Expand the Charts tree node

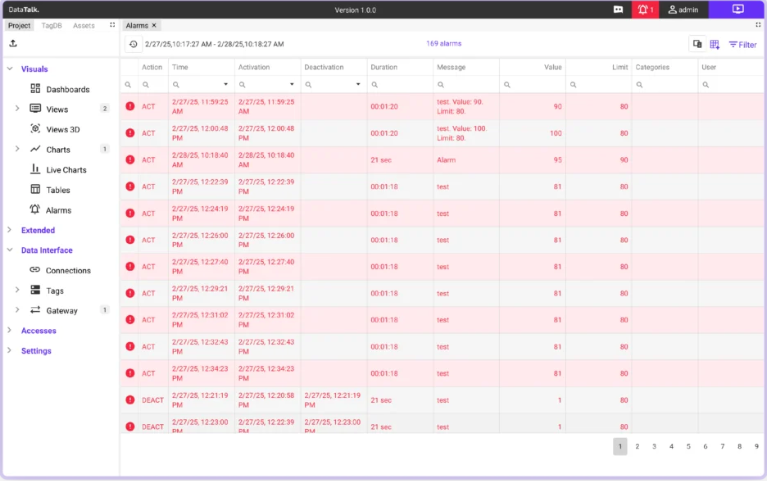[17, 149]
